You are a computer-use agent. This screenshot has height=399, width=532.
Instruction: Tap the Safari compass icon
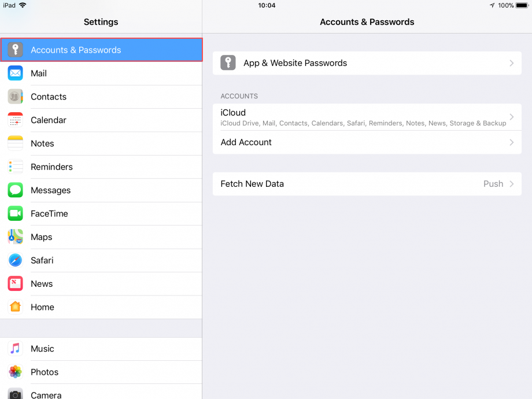[x=16, y=260]
